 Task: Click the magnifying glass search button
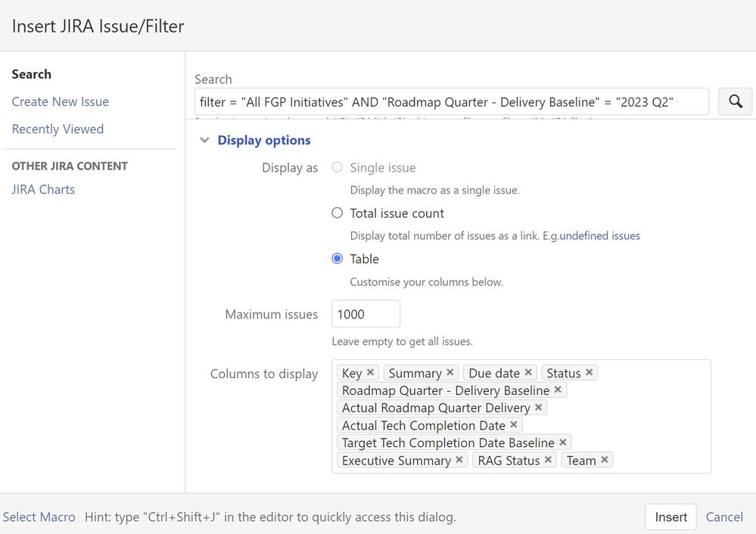point(736,101)
